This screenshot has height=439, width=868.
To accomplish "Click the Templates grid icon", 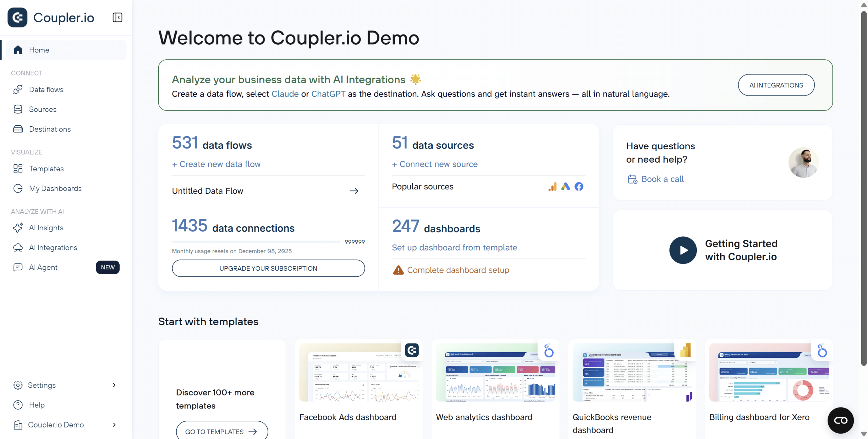I will point(19,168).
